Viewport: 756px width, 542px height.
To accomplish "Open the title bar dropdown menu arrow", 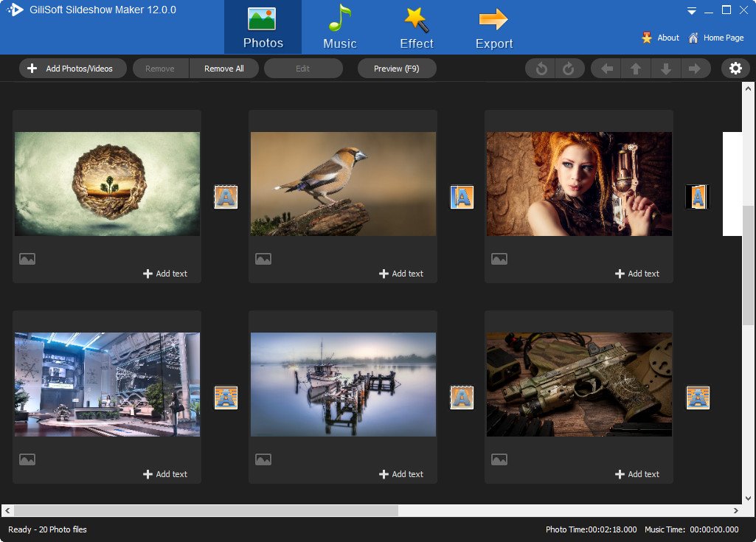I will [x=692, y=11].
